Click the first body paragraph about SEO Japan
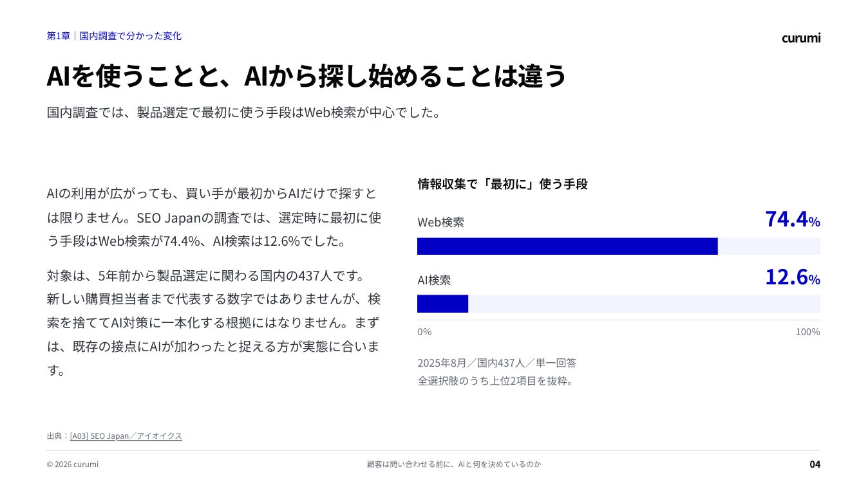Image resolution: width=868 pixels, height=487 pixels. tap(214, 217)
